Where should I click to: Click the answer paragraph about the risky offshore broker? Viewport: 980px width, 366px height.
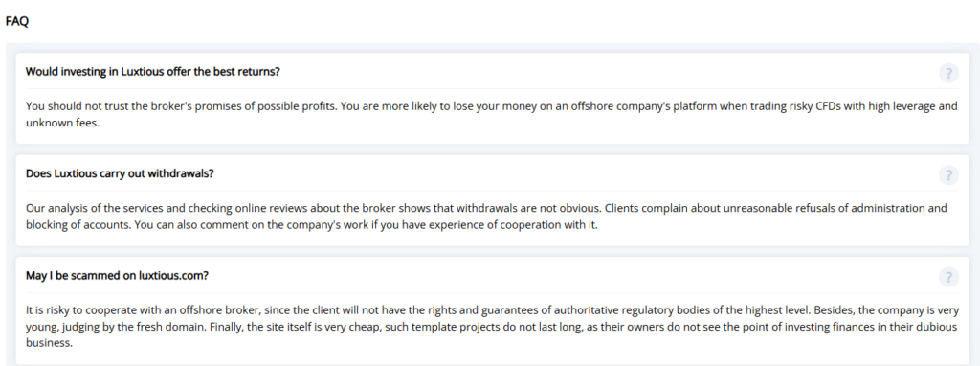[x=491, y=327]
